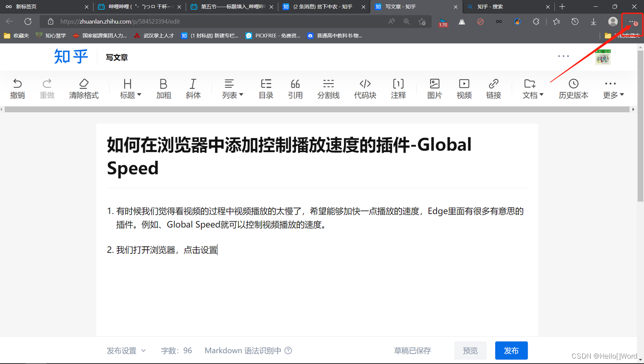Click the white triangle extension icon

462,21
